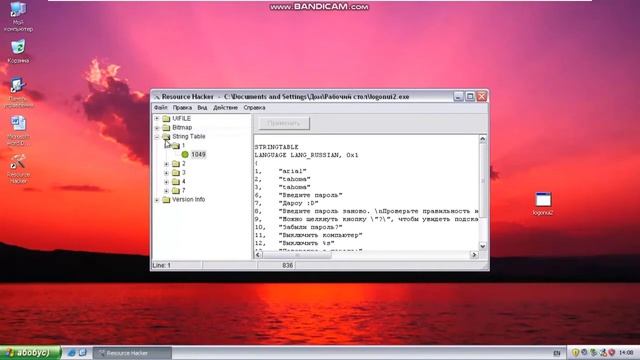The width and height of the screenshot is (640, 360).
Task: Click the Resource Hacker taskbar button
Action: [132, 353]
